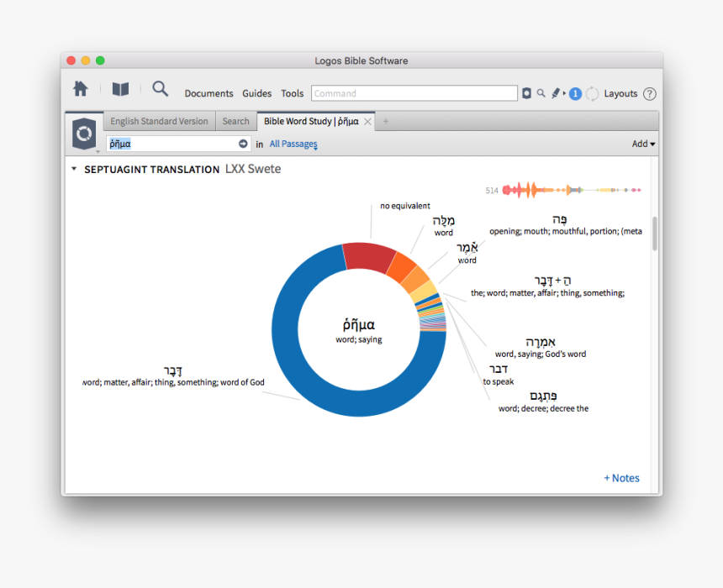Image resolution: width=723 pixels, height=588 pixels.
Task: Switch to the Search tab
Action: click(x=235, y=121)
